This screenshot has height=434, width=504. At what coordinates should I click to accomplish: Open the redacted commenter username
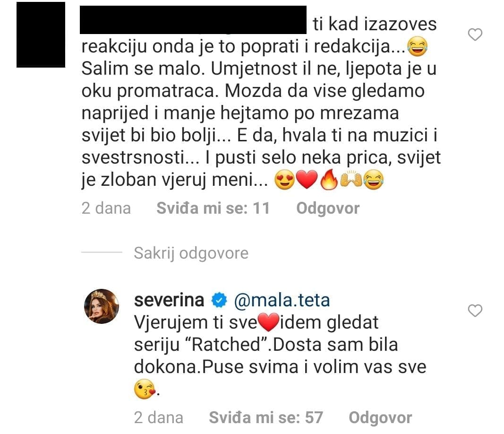[x=193, y=20]
